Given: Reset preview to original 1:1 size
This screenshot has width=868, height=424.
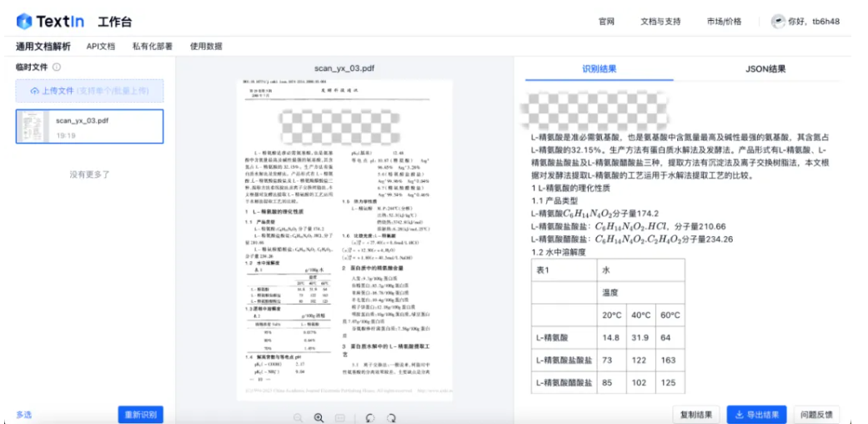Looking at the screenshot, I should pos(340,418).
